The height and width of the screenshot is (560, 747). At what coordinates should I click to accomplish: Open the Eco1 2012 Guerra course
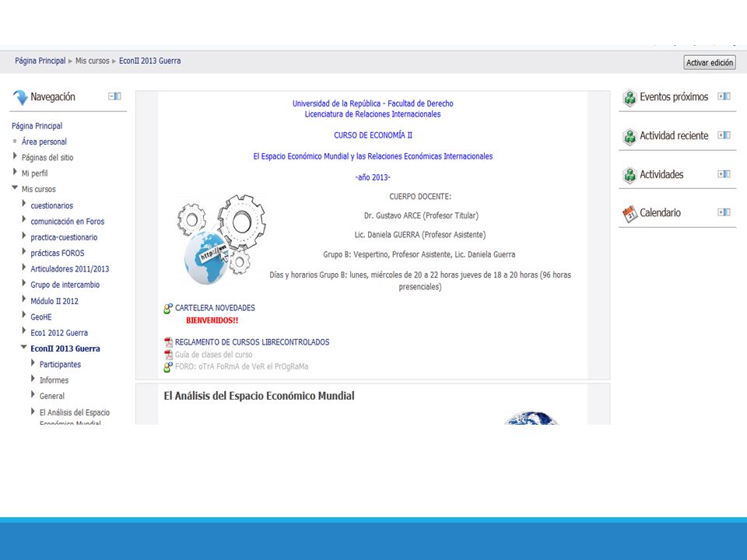pos(59,333)
